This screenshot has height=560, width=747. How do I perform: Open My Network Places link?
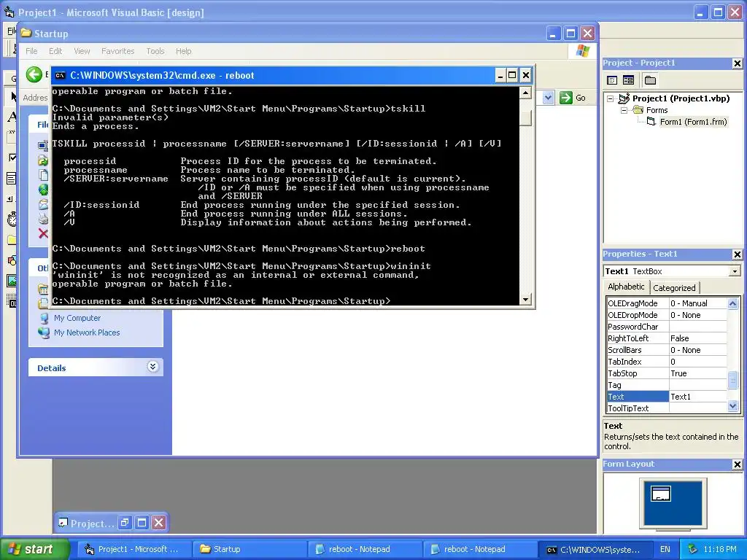(87, 332)
